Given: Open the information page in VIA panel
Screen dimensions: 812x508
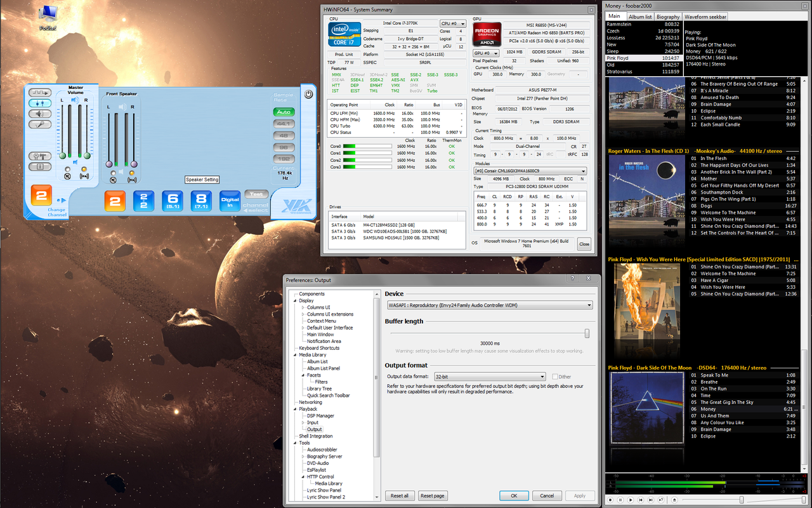Looking at the screenshot, I should tap(40, 166).
